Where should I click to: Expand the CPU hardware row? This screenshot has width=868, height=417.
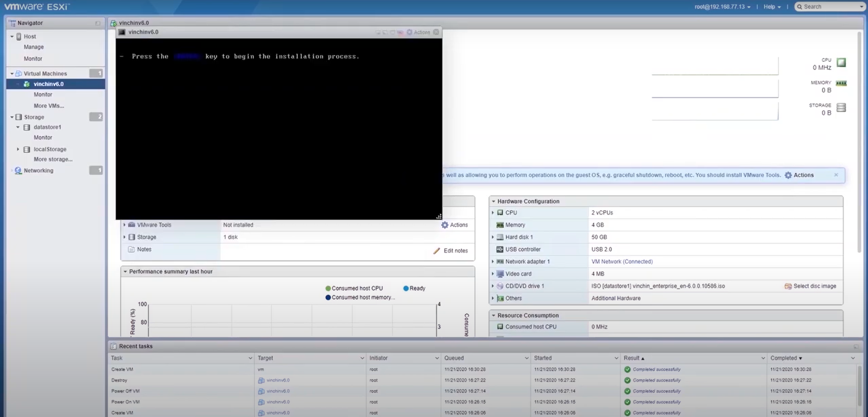[493, 213]
